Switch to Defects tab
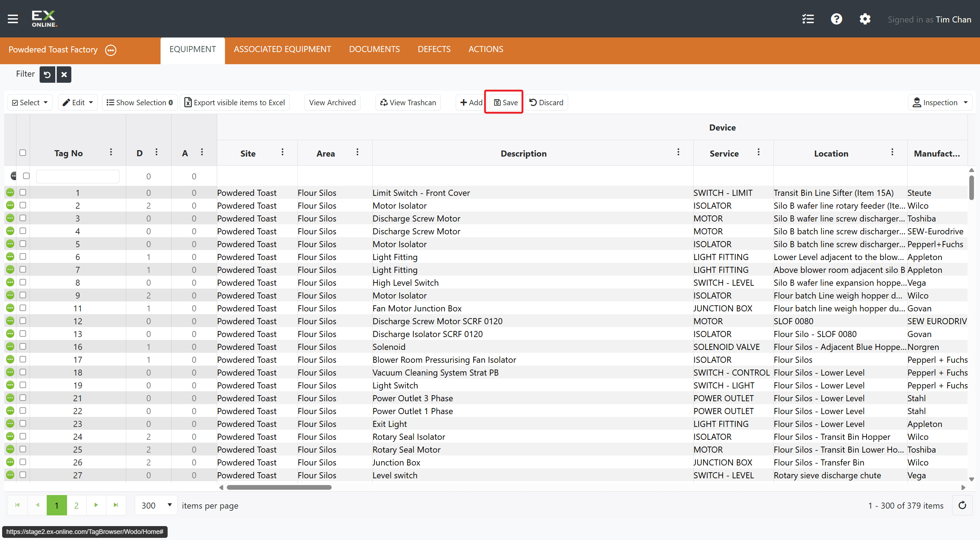This screenshot has width=980, height=540. tap(434, 49)
